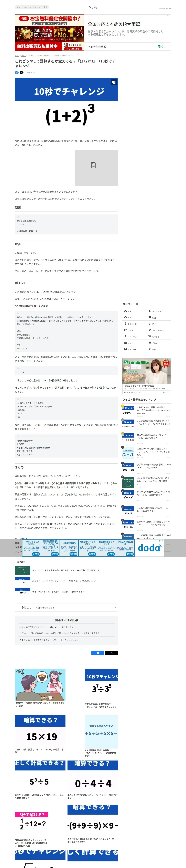The width and height of the screenshot is (186, 868).
Task: Open ranking article 「8-0÷4+4」
Action: coord(154,436)
